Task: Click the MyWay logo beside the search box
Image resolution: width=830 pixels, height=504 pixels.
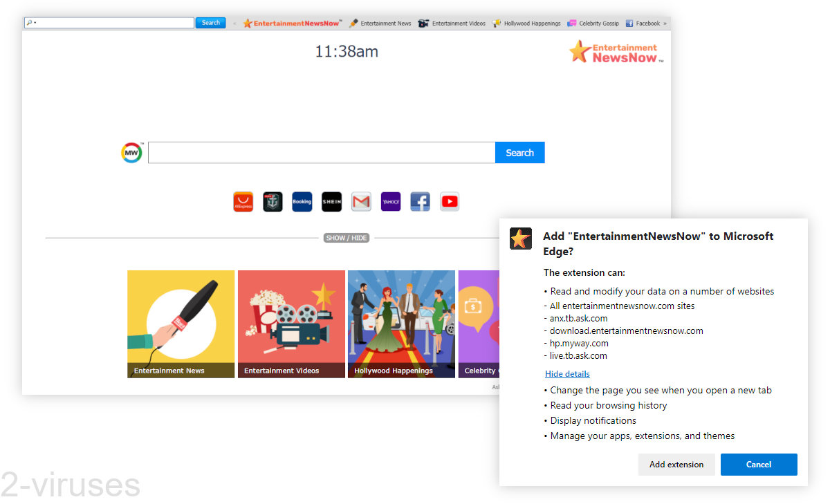Action: (x=131, y=152)
